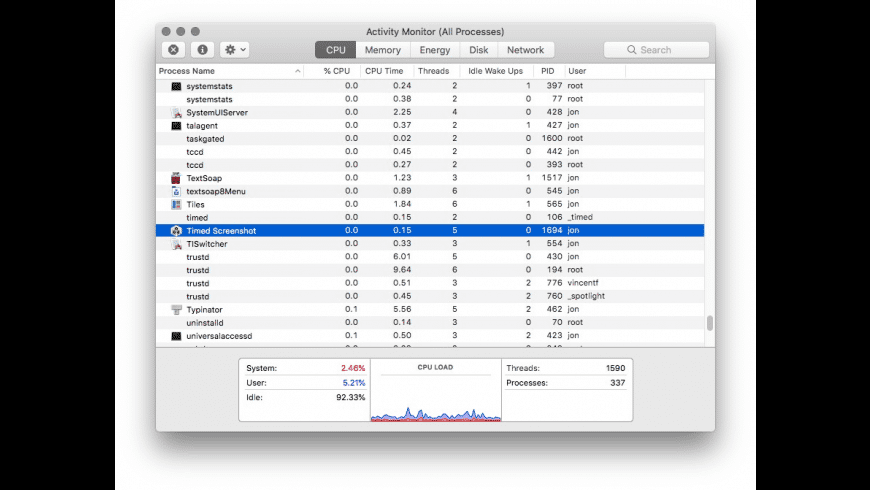Image resolution: width=870 pixels, height=490 pixels.
Task: Click the textsoap8Menu process name
Action: click(216, 191)
